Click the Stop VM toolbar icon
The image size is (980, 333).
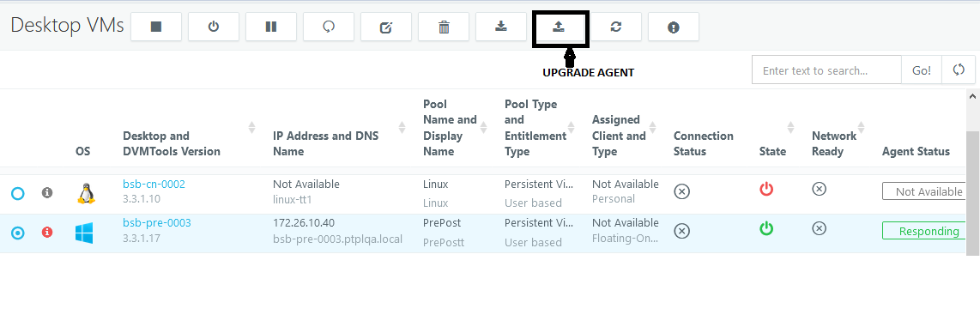(156, 27)
